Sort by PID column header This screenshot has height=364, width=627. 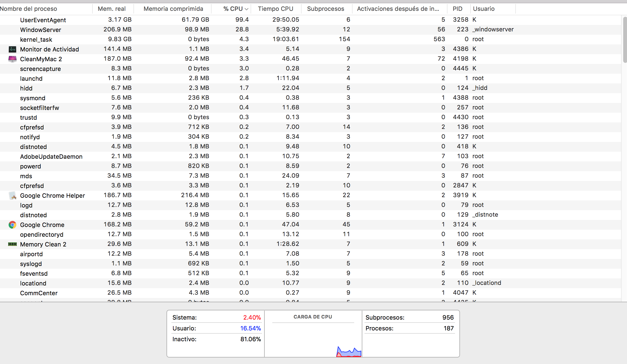point(459,9)
